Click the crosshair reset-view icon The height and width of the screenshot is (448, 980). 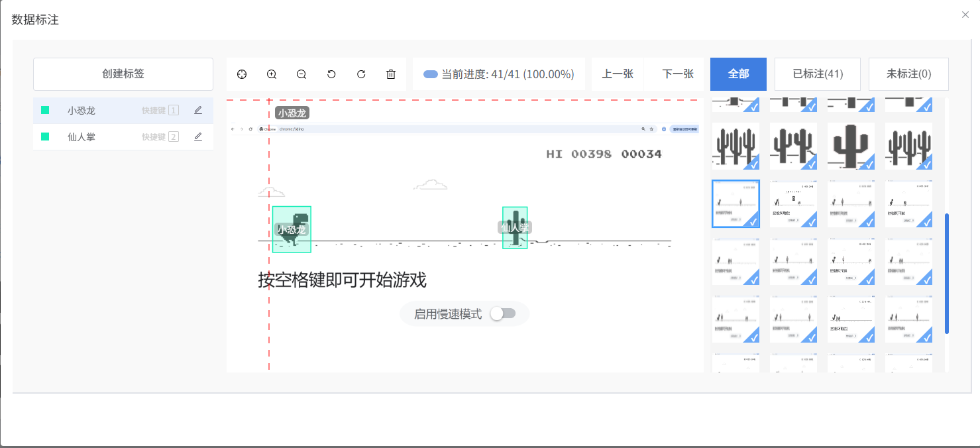(242, 74)
